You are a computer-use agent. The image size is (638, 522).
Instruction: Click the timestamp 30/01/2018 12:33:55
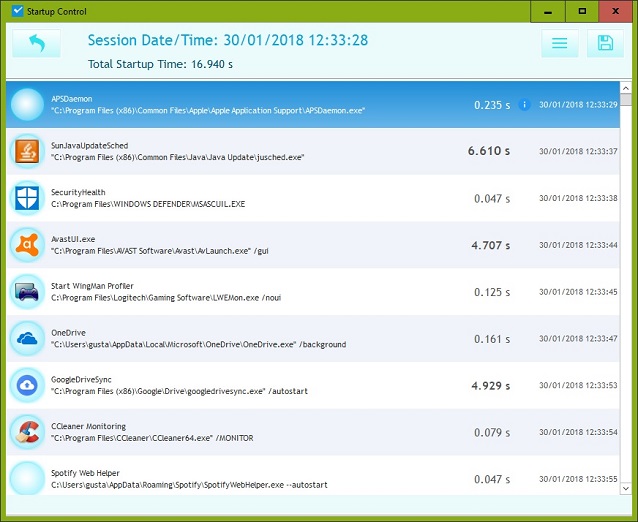578,479
